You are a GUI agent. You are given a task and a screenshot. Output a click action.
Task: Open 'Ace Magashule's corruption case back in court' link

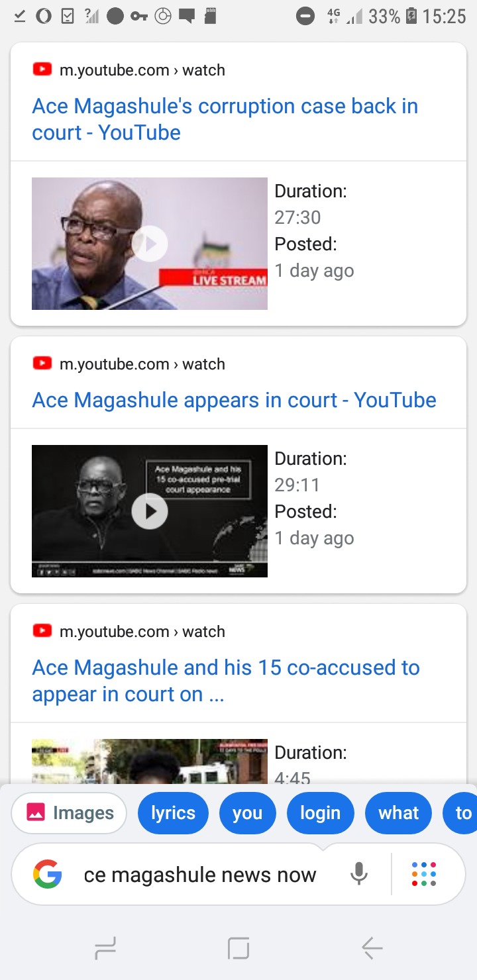click(225, 119)
